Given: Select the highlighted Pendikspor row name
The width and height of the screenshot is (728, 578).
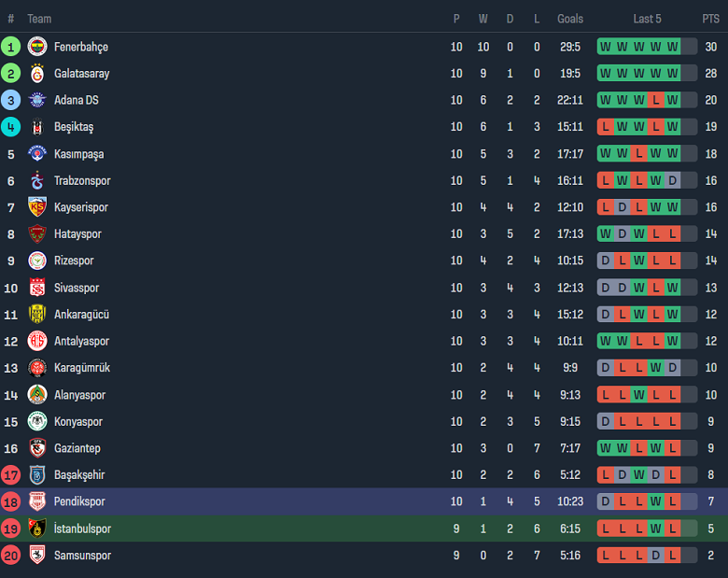Looking at the screenshot, I should pos(79,501).
